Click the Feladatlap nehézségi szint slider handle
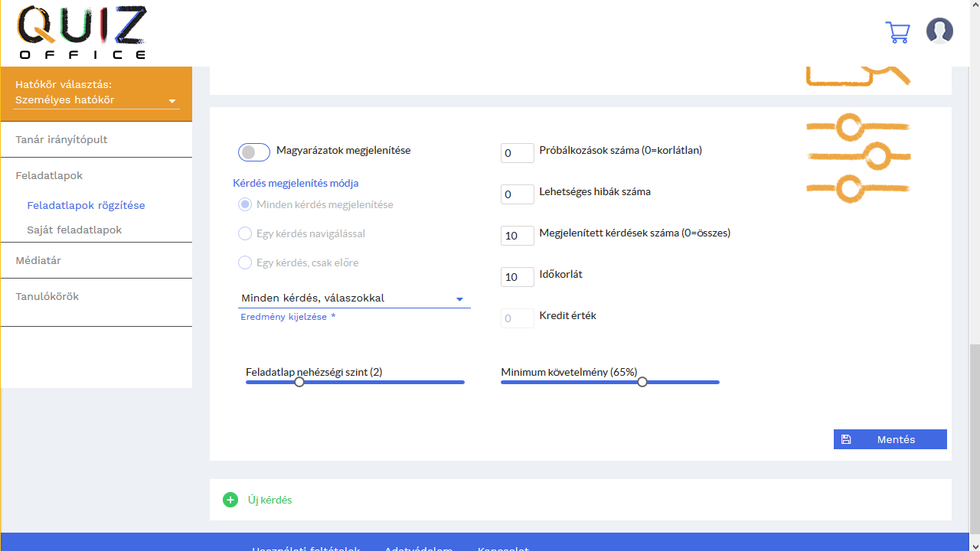 (299, 382)
